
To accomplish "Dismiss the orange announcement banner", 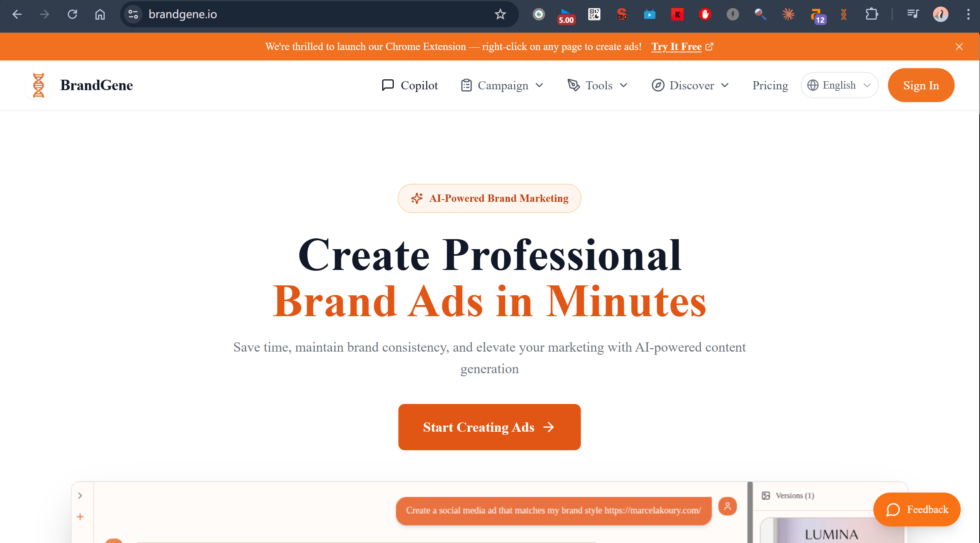I will tap(959, 47).
